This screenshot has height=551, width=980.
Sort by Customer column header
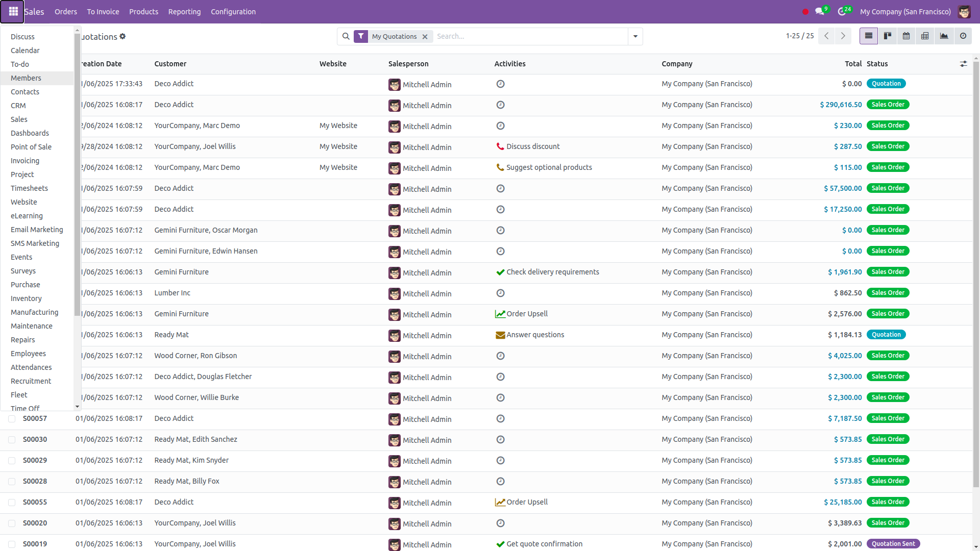[x=170, y=64]
